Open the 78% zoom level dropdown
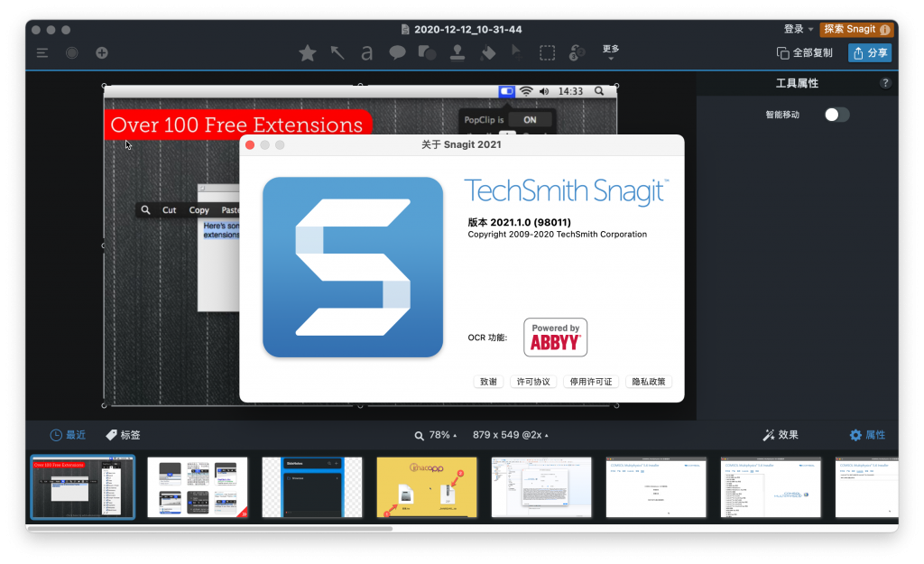This screenshot has width=924, height=564. tap(436, 435)
